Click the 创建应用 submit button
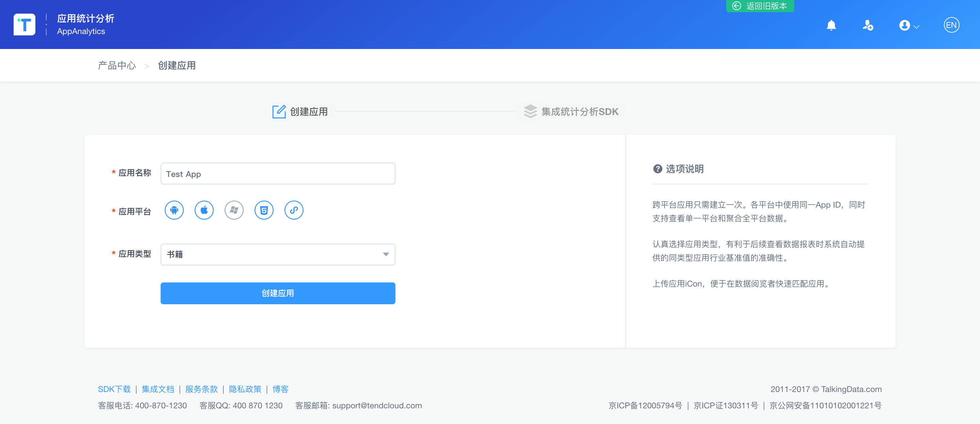 278,293
